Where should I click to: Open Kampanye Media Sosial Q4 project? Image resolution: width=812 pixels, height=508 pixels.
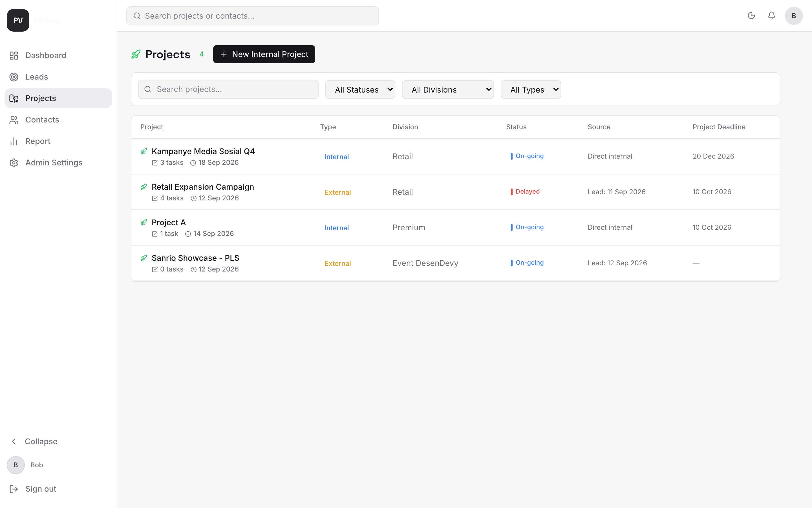(x=203, y=152)
